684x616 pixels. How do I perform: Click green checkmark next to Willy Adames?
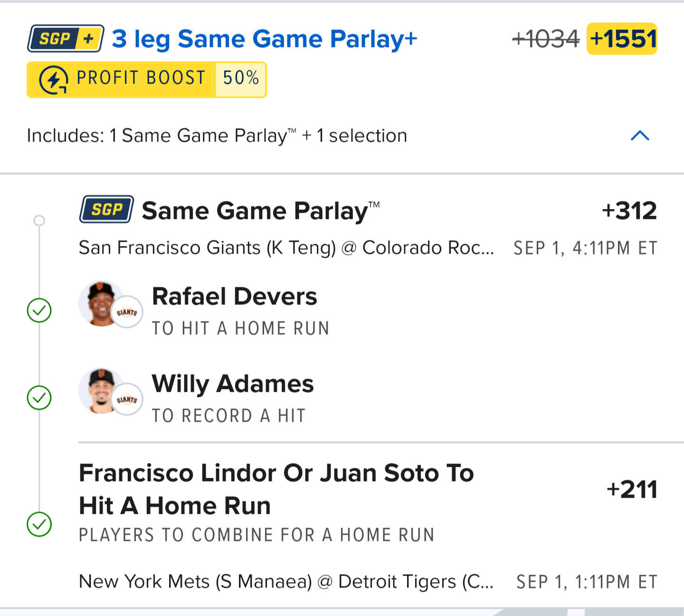(x=39, y=398)
